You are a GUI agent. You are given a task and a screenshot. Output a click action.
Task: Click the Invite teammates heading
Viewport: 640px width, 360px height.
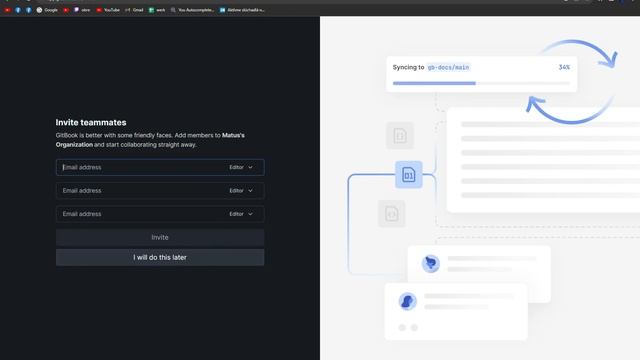point(91,122)
